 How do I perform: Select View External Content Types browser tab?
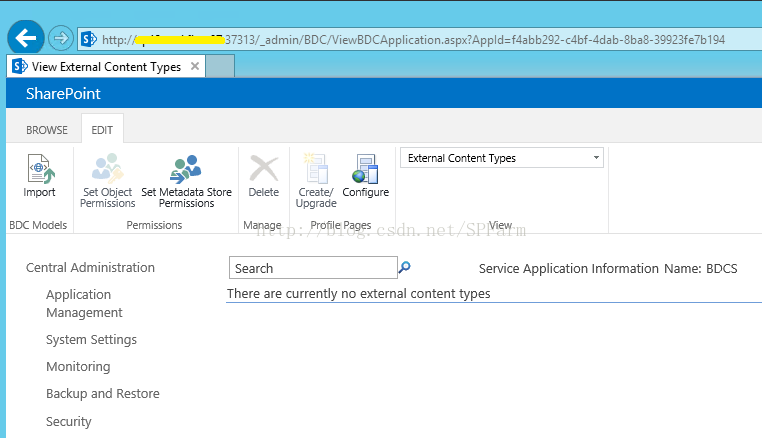pyautogui.click(x=106, y=66)
